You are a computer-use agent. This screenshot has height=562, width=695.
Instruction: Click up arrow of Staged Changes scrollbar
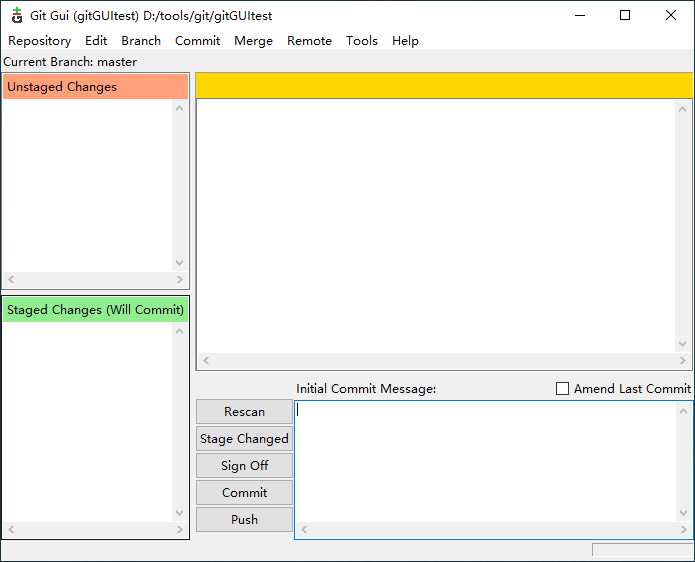click(180, 331)
